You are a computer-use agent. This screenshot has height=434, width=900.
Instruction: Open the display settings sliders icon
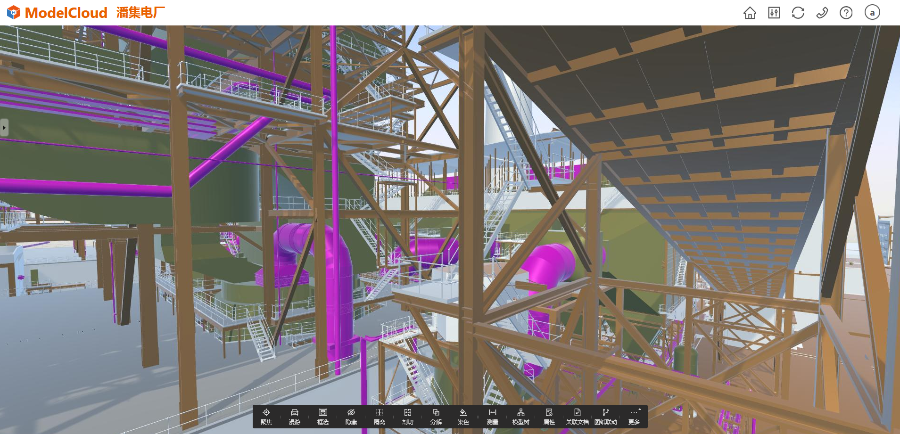point(774,13)
